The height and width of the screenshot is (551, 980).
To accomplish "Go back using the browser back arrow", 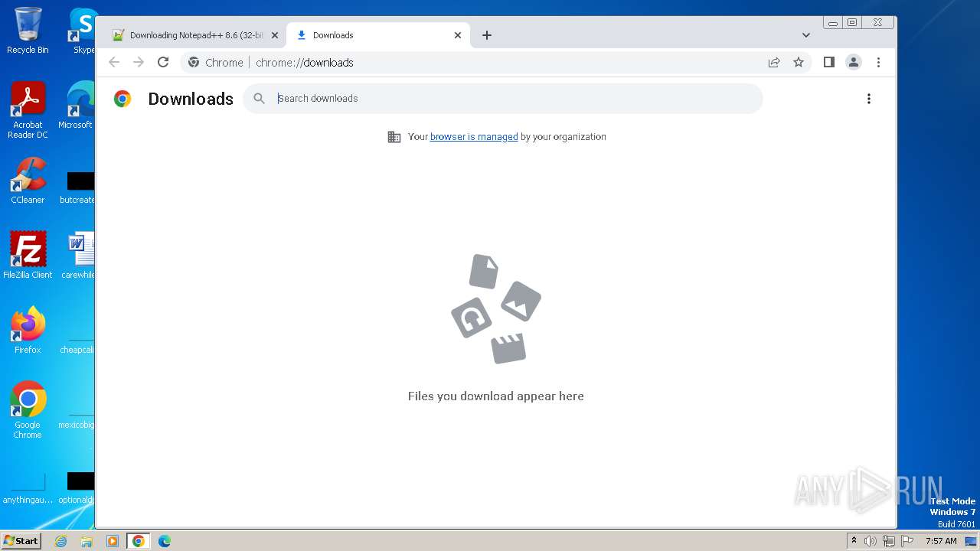I will tap(114, 63).
